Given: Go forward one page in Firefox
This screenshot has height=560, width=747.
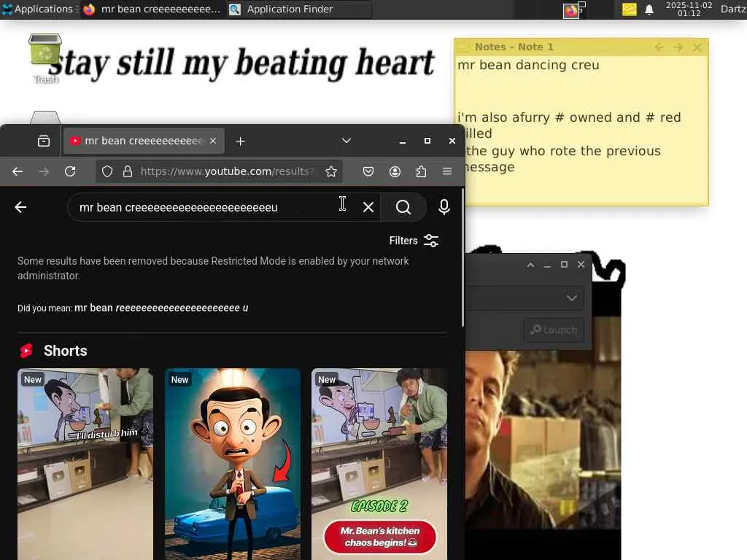Looking at the screenshot, I should (x=44, y=171).
